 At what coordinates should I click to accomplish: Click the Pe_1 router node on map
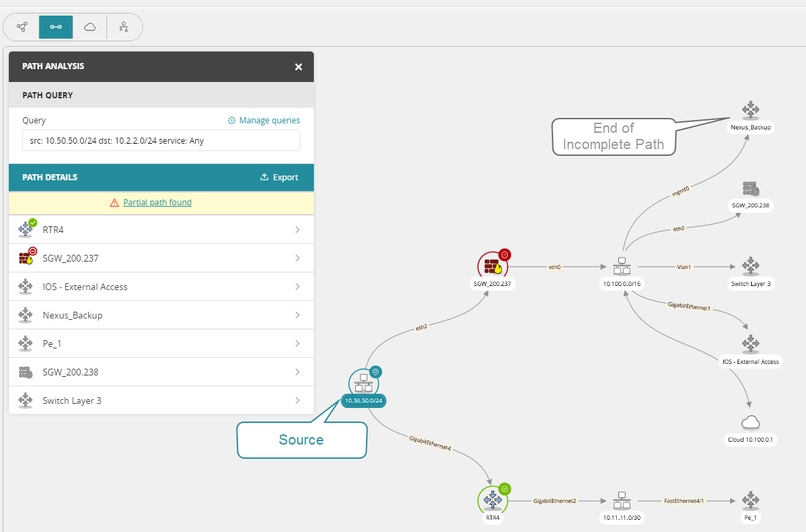(750, 501)
